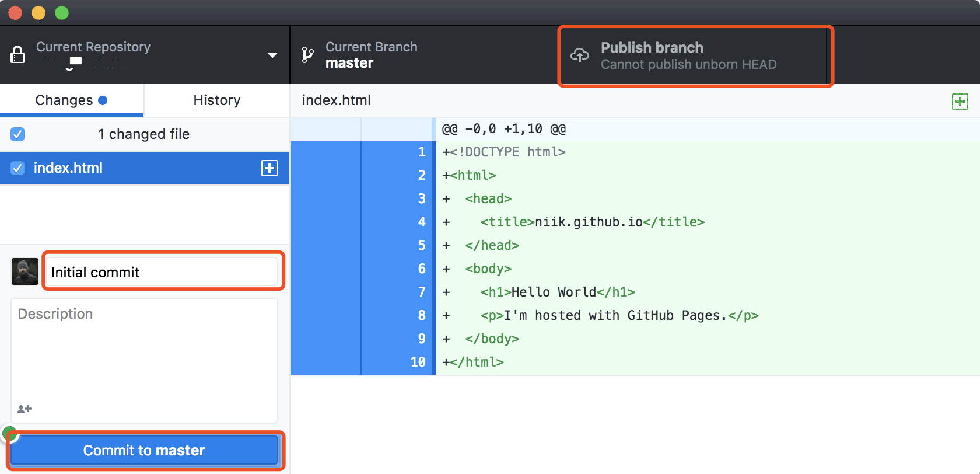Image resolution: width=980 pixels, height=474 pixels.
Task: Click the green added-file icon in diff header
Action: [x=960, y=102]
